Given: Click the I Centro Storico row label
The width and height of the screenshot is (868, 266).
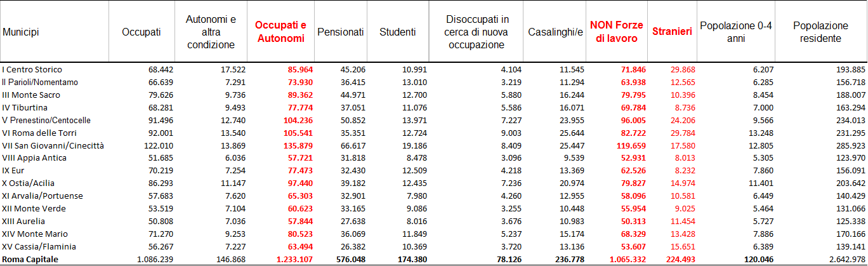Looking at the screenshot, I should (x=32, y=69).
